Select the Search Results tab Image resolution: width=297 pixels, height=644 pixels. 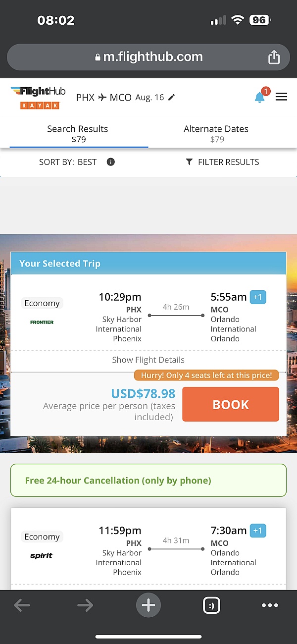pos(78,134)
